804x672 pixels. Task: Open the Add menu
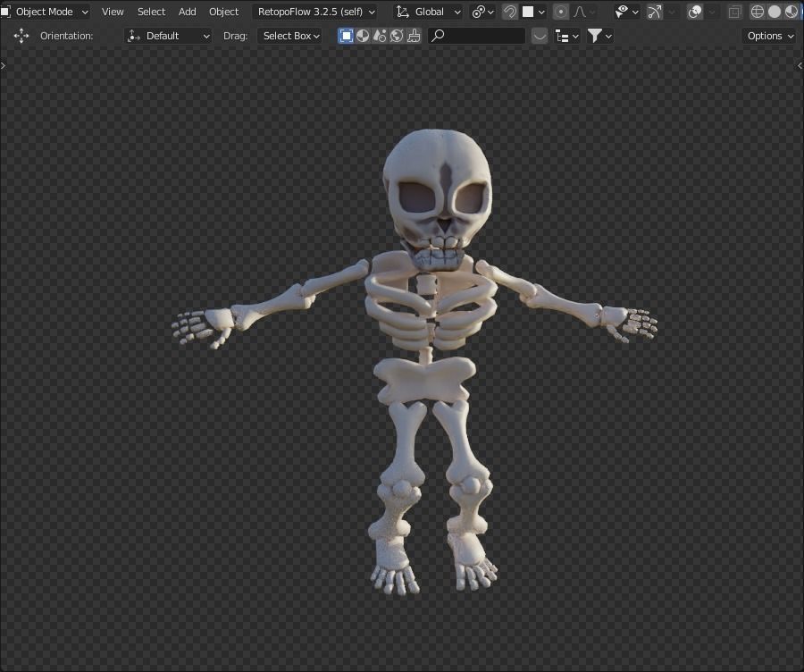[187, 12]
